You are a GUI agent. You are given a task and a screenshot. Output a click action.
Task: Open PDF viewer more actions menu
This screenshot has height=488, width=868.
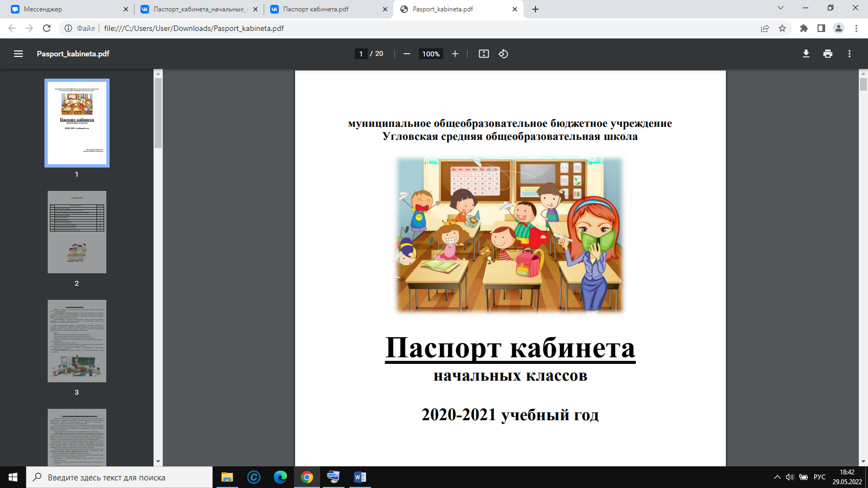click(x=850, y=54)
